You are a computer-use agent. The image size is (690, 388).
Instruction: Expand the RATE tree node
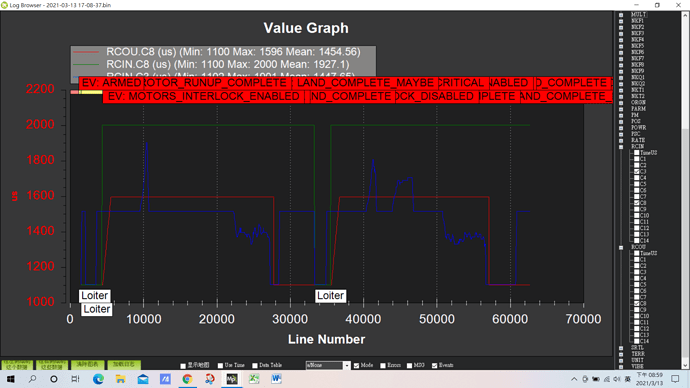[621, 140]
